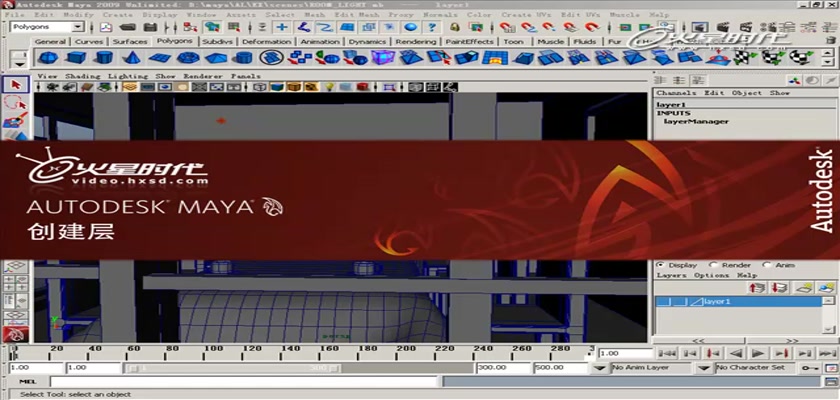Toggle the lock current selection padlock
The height and width of the screenshot is (400, 840).
[455, 27]
